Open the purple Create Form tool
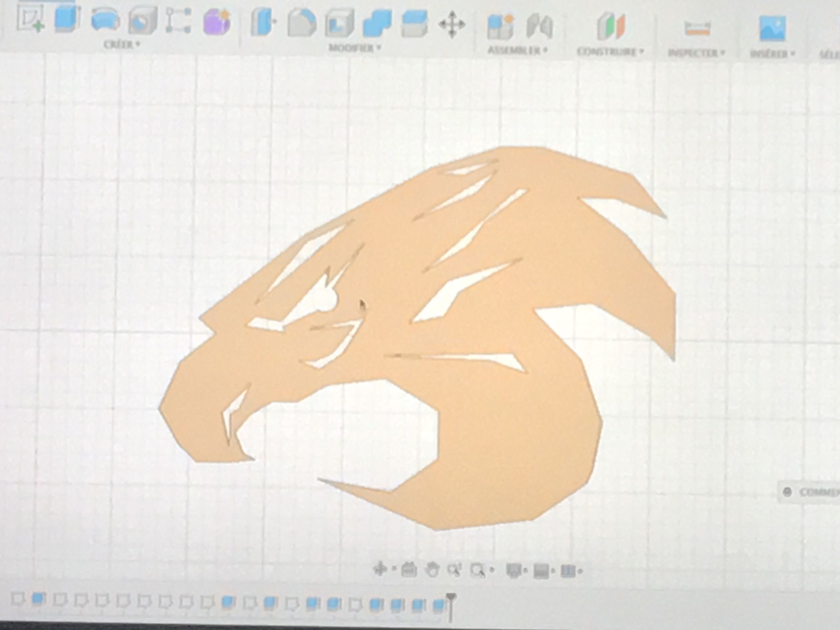The width and height of the screenshot is (840, 630). click(x=217, y=21)
